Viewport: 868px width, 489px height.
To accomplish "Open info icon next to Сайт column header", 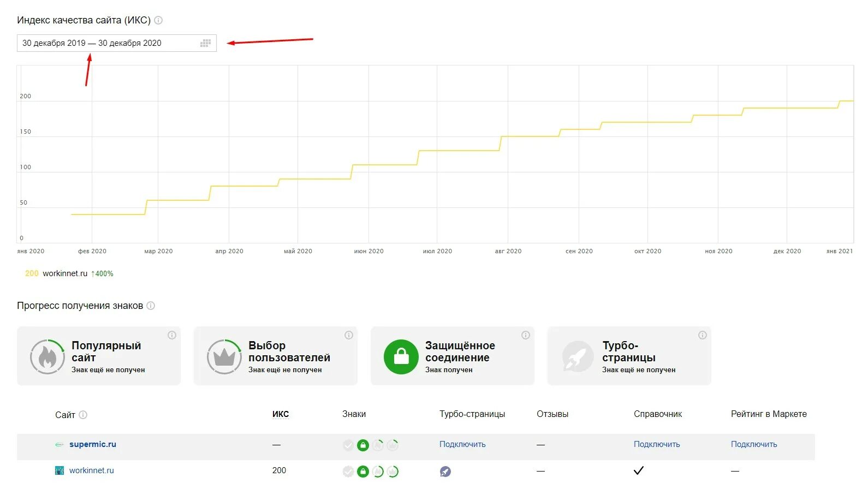I will tap(83, 415).
